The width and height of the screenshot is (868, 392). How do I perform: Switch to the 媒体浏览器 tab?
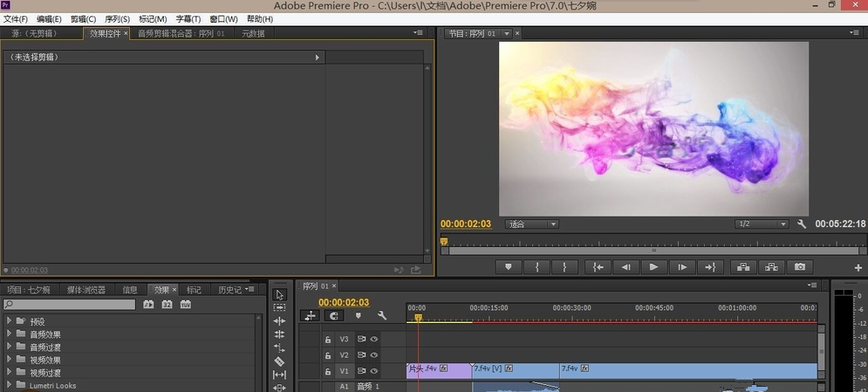85,290
